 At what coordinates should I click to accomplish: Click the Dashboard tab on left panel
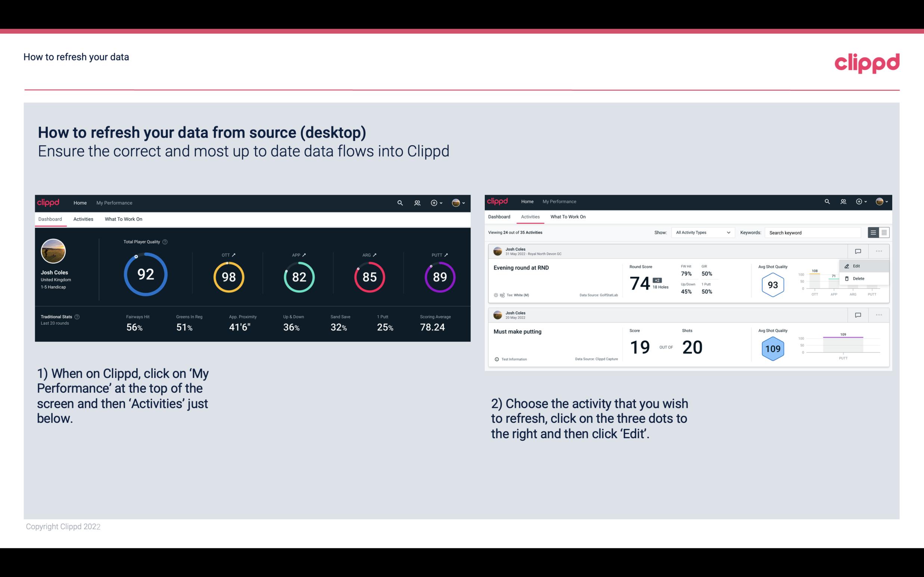pos(50,219)
